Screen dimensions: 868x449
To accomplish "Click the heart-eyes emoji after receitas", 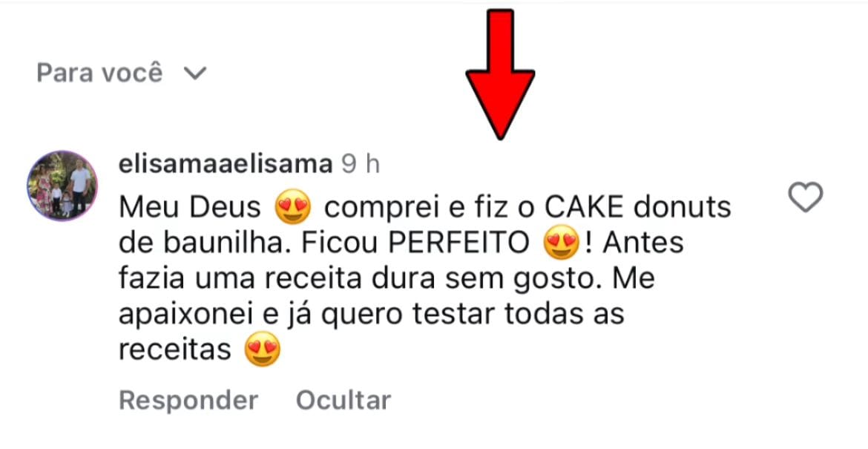I will point(263,350).
